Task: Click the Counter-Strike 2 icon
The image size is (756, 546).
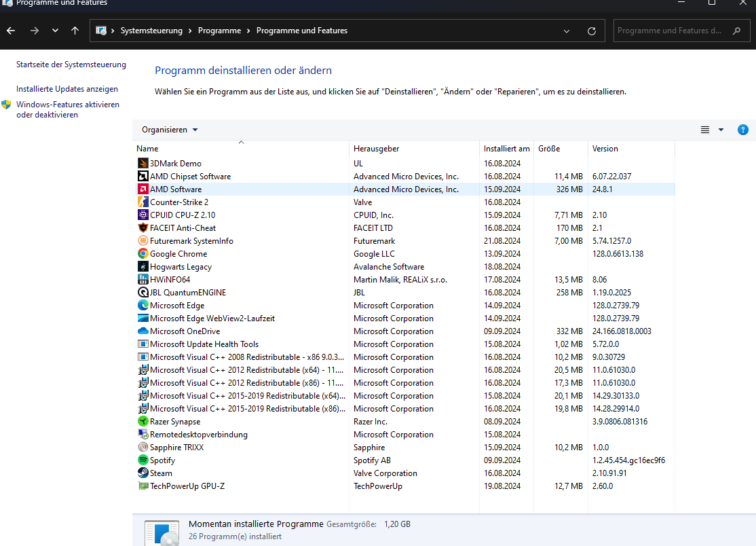Action: click(143, 202)
